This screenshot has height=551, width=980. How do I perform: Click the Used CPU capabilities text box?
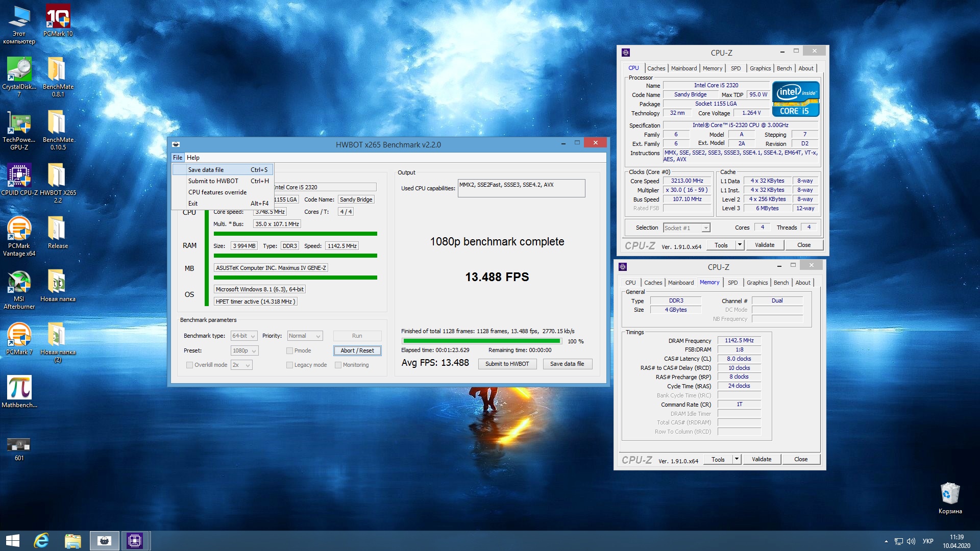[x=521, y=188]
